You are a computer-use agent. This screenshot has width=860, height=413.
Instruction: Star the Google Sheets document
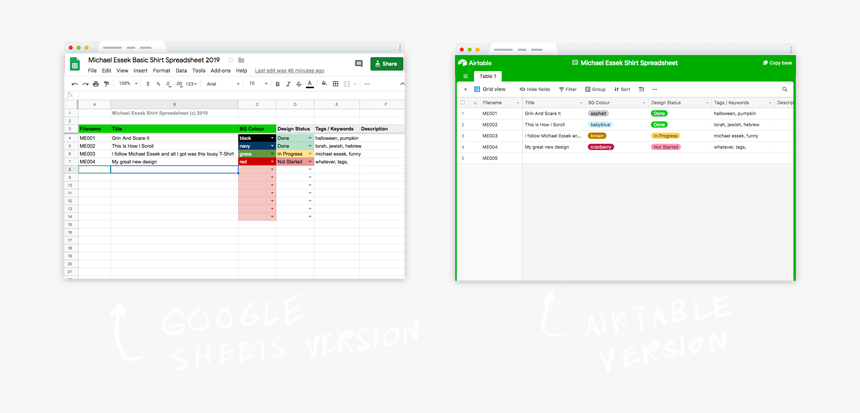tap(230, 60)
